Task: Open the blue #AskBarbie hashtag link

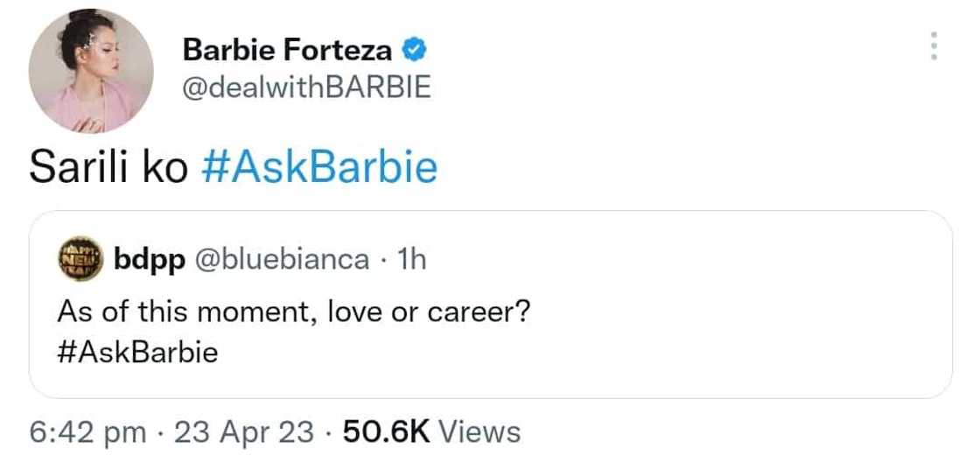Action: (x=318, y=167)
